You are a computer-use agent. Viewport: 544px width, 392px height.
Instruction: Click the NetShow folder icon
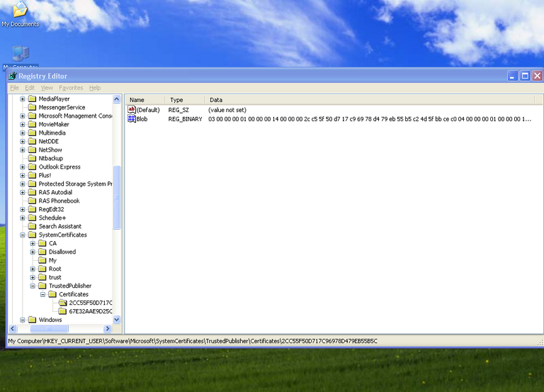pyautogui.click(x=32, y=150)
